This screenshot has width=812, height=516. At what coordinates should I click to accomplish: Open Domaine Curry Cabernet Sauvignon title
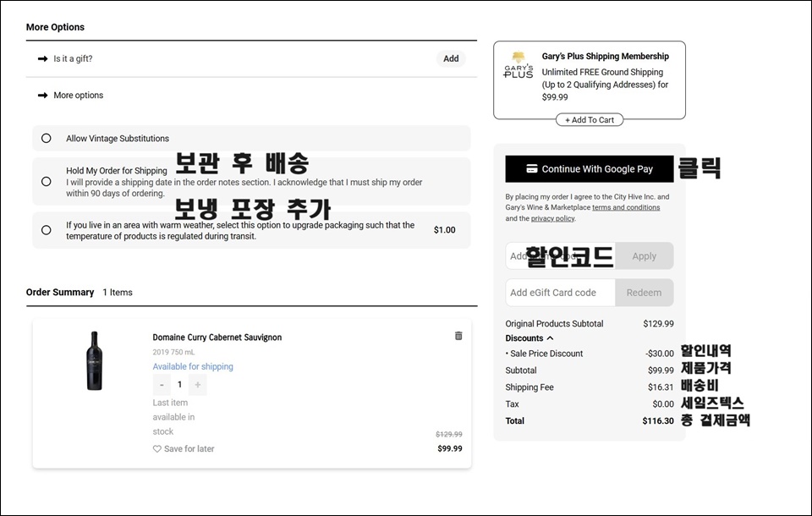217,338
